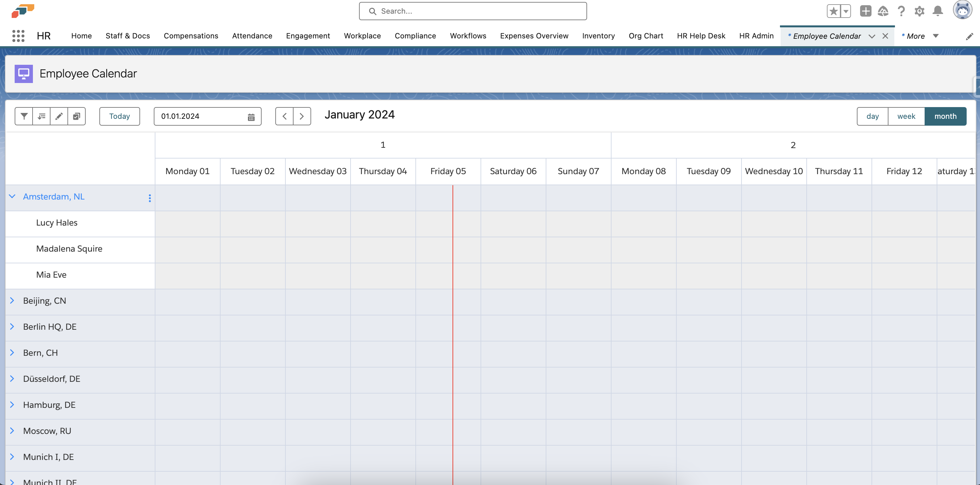Open the Org Chart tab
The height and width of the screenshot is (485, 980).
646,36
